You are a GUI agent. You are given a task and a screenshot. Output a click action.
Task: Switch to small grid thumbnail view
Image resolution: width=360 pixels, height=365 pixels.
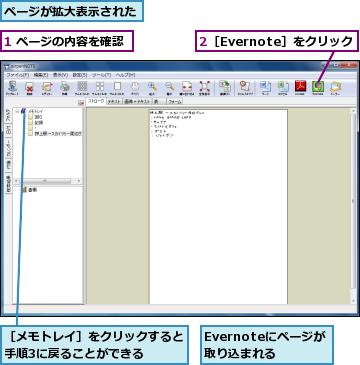point(82,87)
